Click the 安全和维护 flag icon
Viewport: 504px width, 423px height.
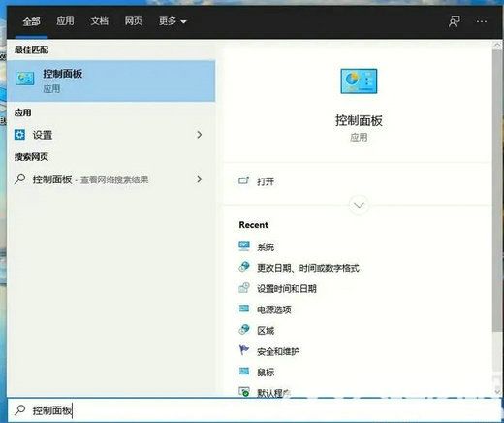(x=244, y=350)
